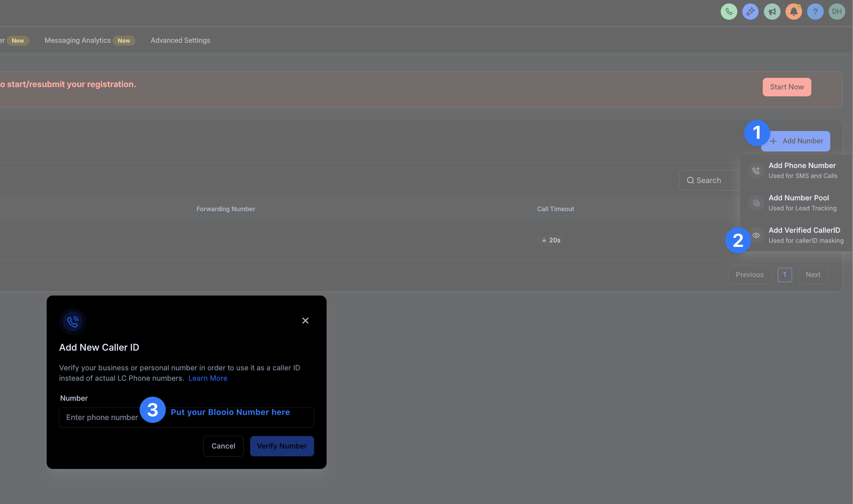Open the AI sparkle assistant icon
This screenshot has width=853, height=504.
click(750, 12)
